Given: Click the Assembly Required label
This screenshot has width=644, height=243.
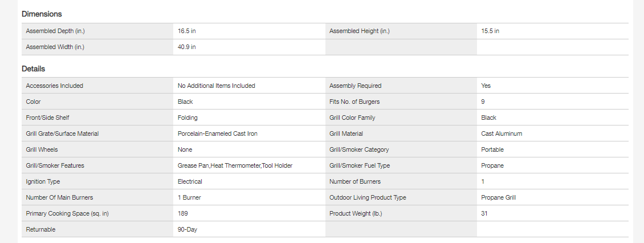Looking at the screenshot, I should click(x=356, y=86).
